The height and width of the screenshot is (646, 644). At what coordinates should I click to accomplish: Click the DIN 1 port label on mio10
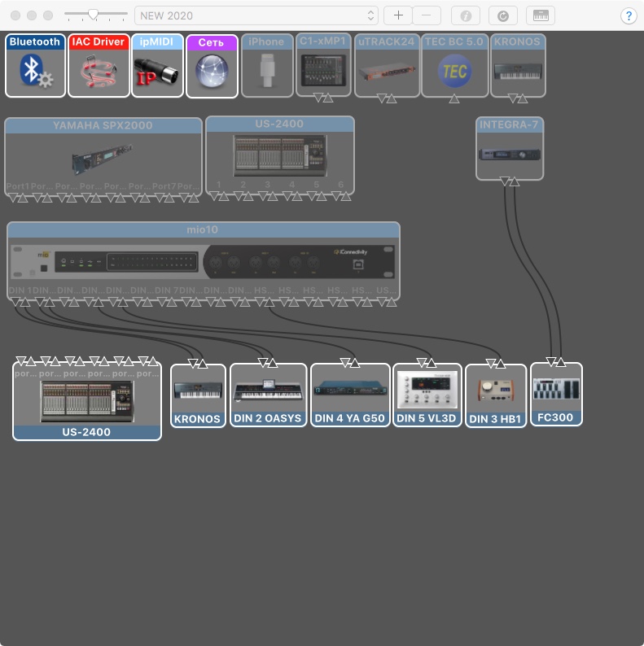pyautogui.click(x=20, y=290)
